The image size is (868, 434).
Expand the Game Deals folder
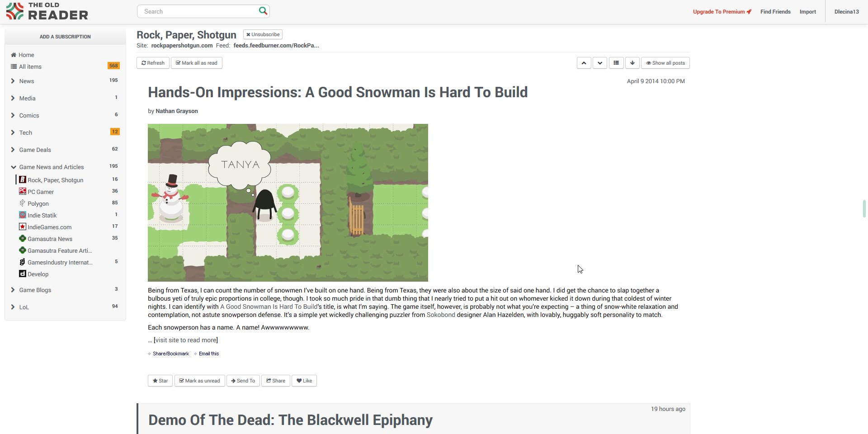[13, 150]
